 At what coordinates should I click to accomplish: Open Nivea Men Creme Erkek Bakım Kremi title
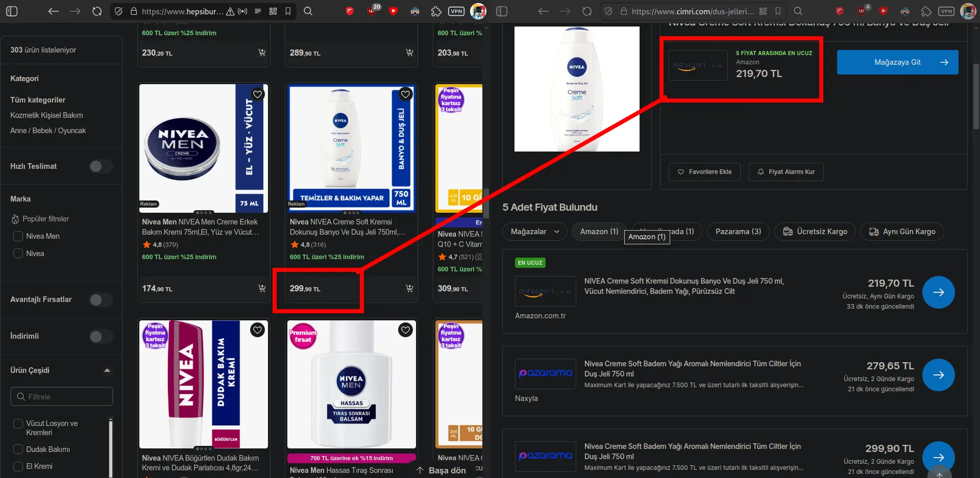coord(200,227)
